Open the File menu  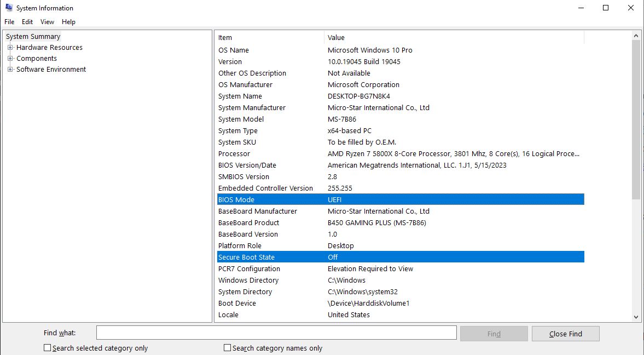pos(9,22)
